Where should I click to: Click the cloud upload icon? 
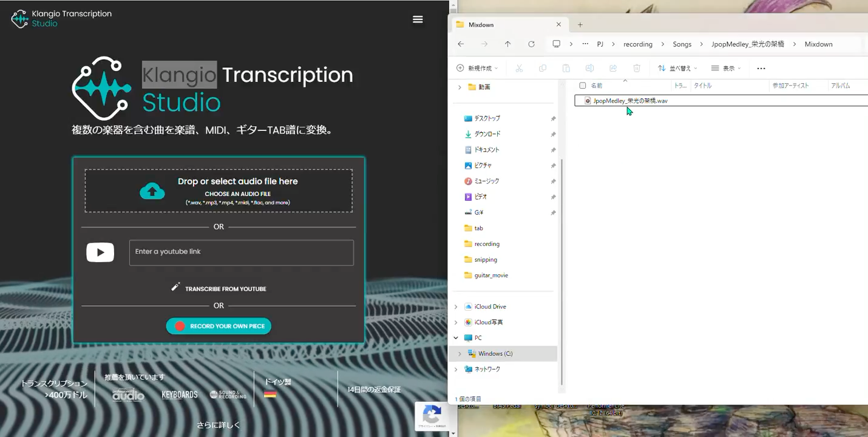[152, 191]
